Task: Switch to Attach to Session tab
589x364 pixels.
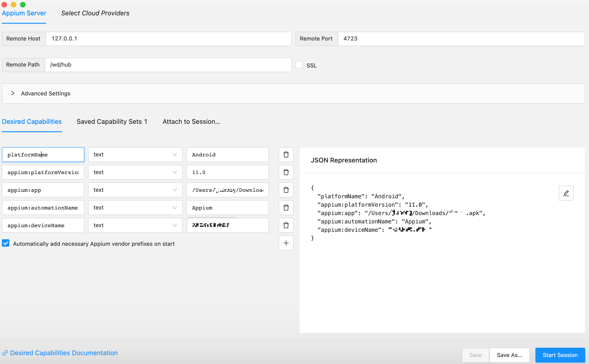Action: point(191,121)
